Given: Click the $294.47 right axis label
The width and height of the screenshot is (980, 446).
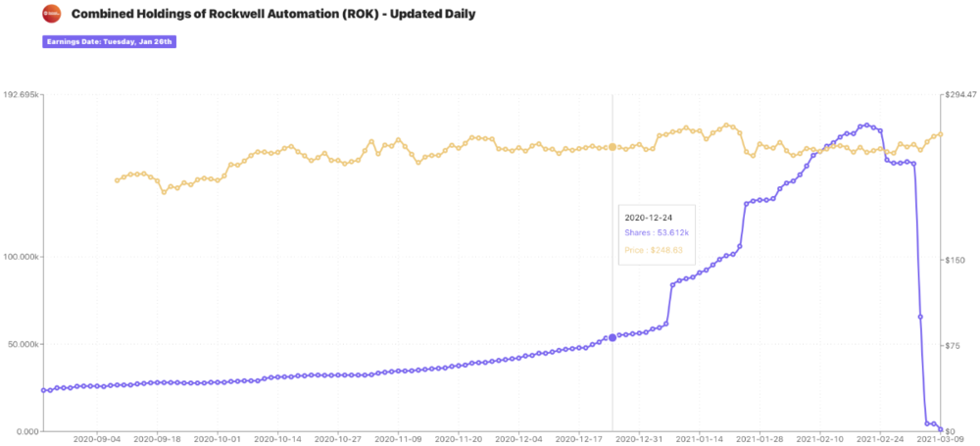Looking at the screenshot, I should [x=961, y=95].
